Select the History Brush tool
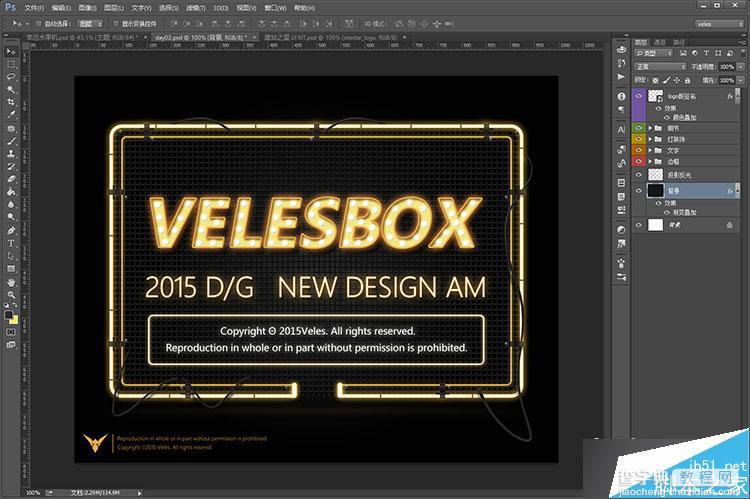Viewport: 750px width, 499px height. [x=11, y=166]
